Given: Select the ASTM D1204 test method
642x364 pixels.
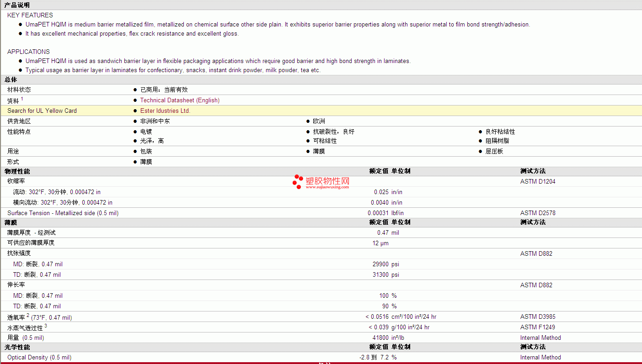Looking at the screenshot, I should 538,182.
